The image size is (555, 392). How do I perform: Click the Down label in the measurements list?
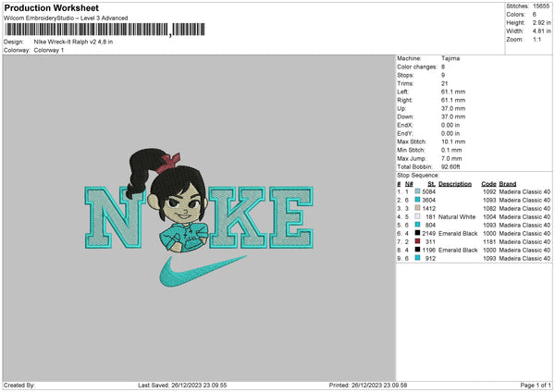tap(405, 116)
